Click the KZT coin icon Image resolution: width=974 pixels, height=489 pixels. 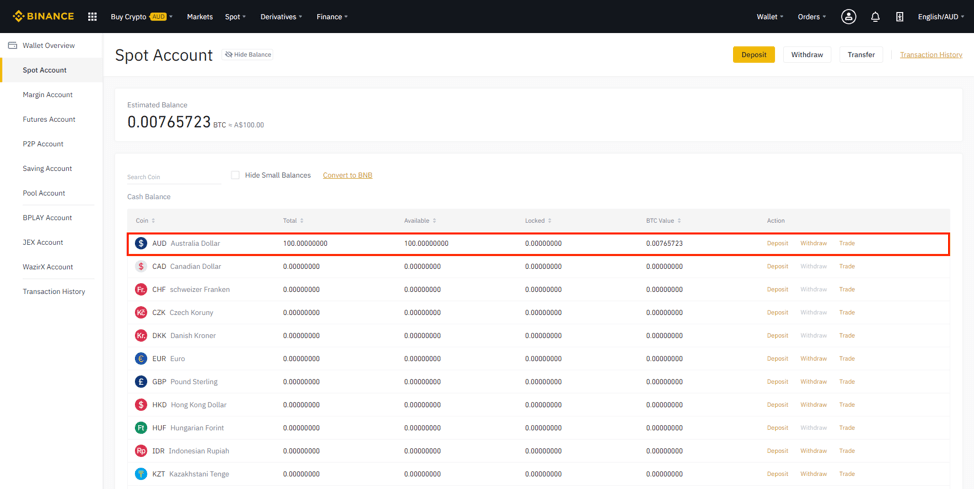pyautogui.click(x=141, y=473)
